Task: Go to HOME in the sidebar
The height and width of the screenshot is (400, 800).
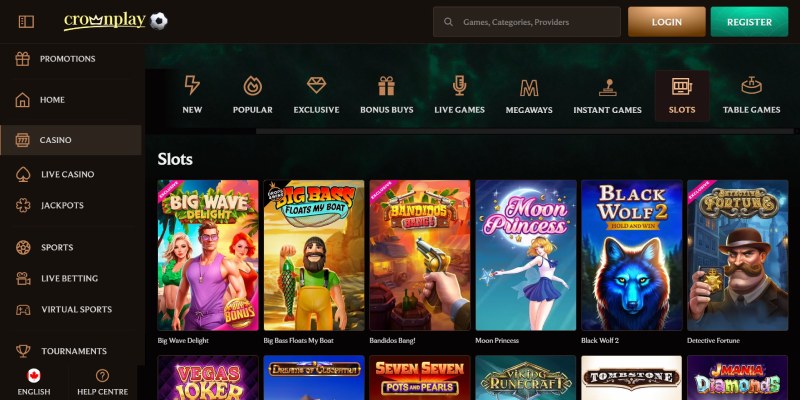Action: point(52,100)
